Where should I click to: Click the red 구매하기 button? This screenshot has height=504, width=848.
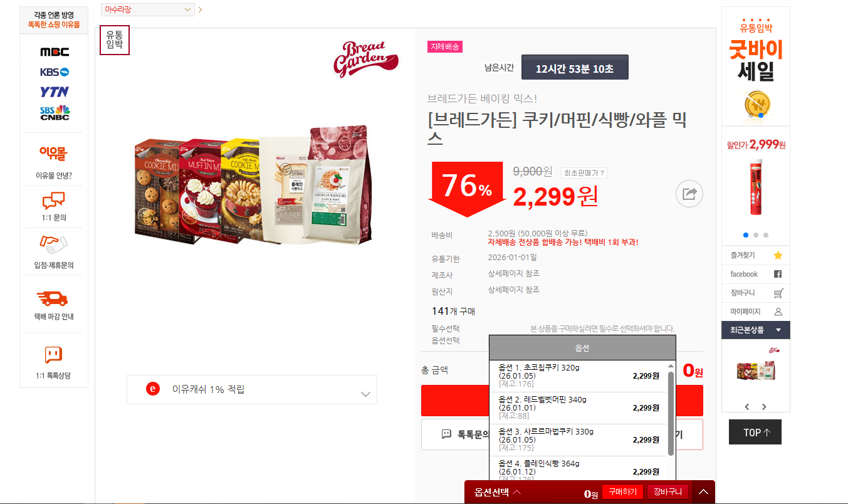tap(622, 492)
